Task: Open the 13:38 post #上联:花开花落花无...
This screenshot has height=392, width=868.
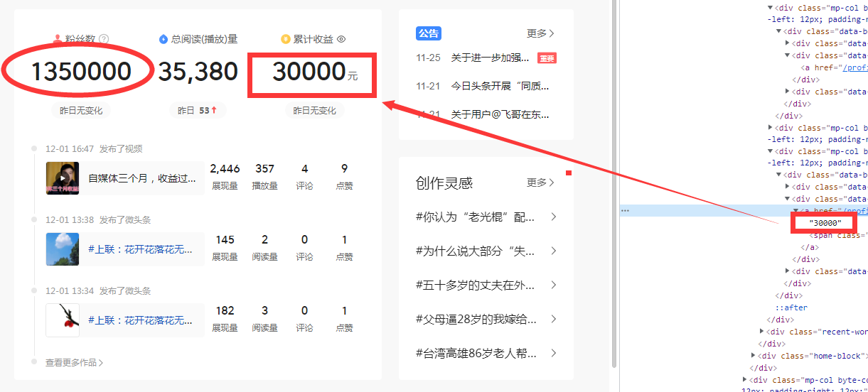Action: [141, 249]
